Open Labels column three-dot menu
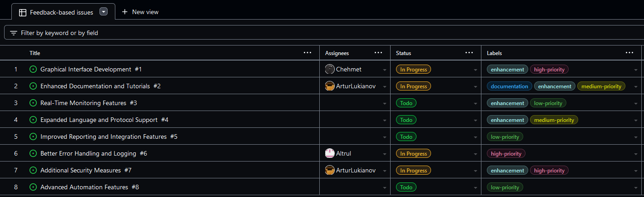 tap(629, 53)
